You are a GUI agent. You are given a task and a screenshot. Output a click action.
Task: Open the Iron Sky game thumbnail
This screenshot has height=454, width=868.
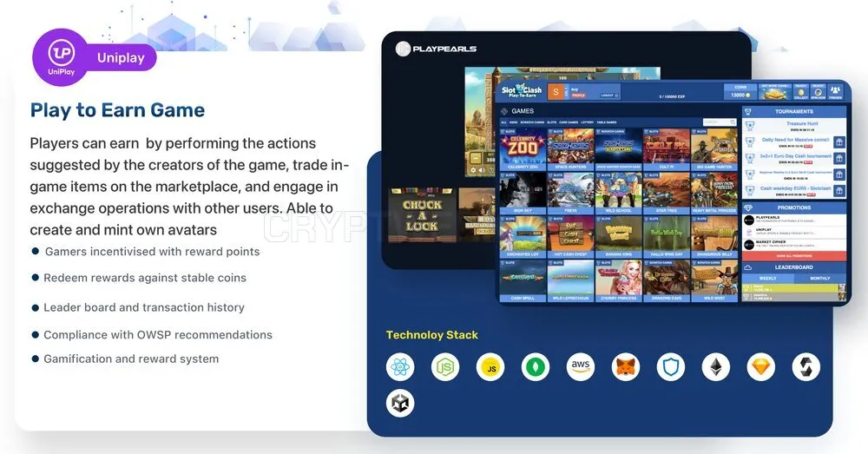pyautogui.click(x=523, y=193)
